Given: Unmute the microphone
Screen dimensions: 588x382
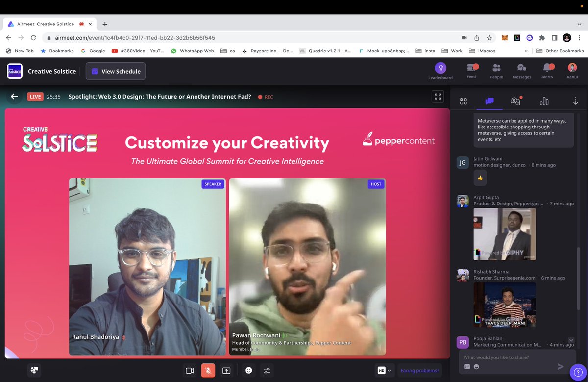Looking at the screenshot, I should (208, 370).
